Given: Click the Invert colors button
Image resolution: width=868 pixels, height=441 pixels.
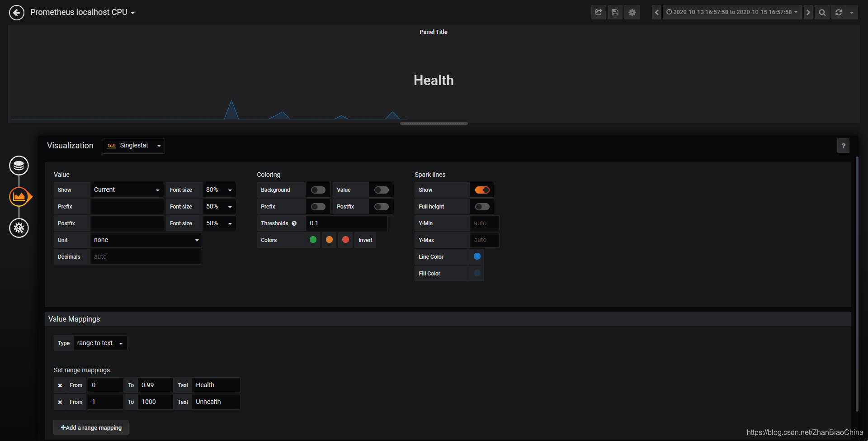Looking at the screenshot, I should [365, 240].
